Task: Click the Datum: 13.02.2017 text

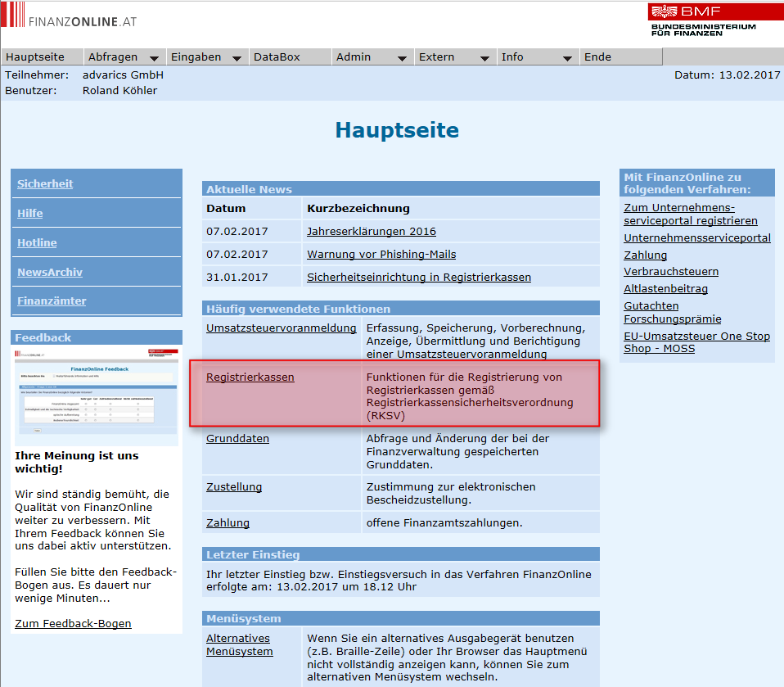Action: (x=727, y=75)
